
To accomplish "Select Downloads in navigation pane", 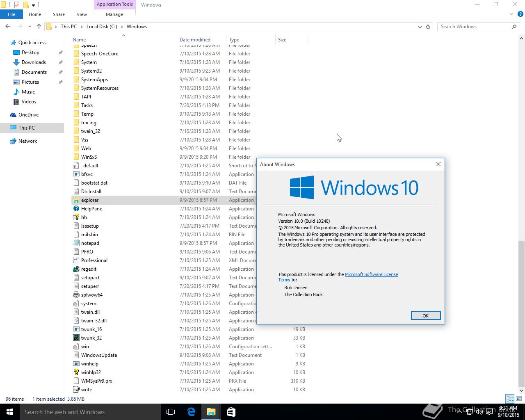I will [34, 62].
